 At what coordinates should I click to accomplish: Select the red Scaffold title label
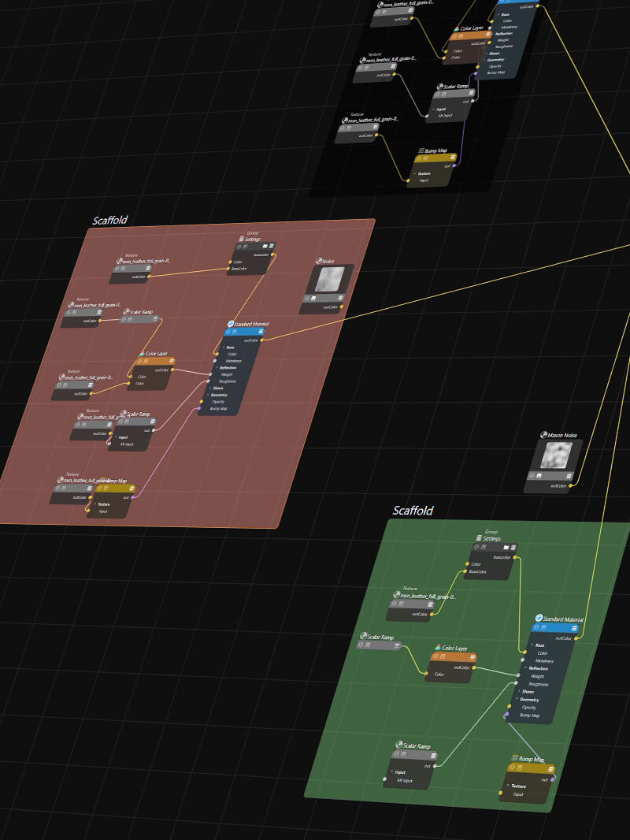pyautogui.click(x=110, y=220)
